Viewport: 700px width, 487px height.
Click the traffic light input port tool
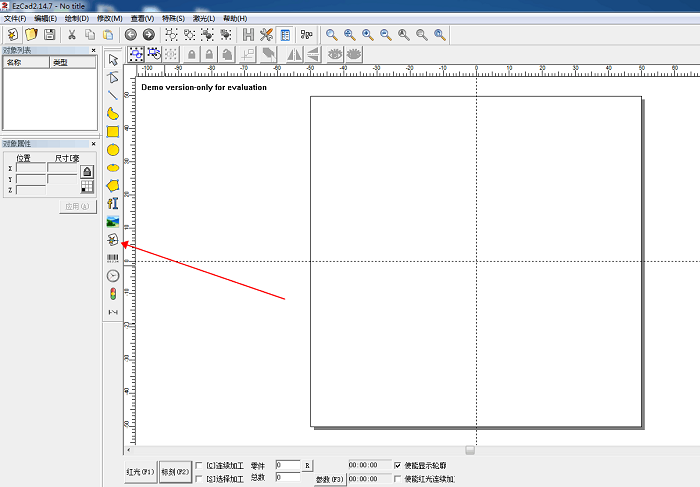click(113, 294)
